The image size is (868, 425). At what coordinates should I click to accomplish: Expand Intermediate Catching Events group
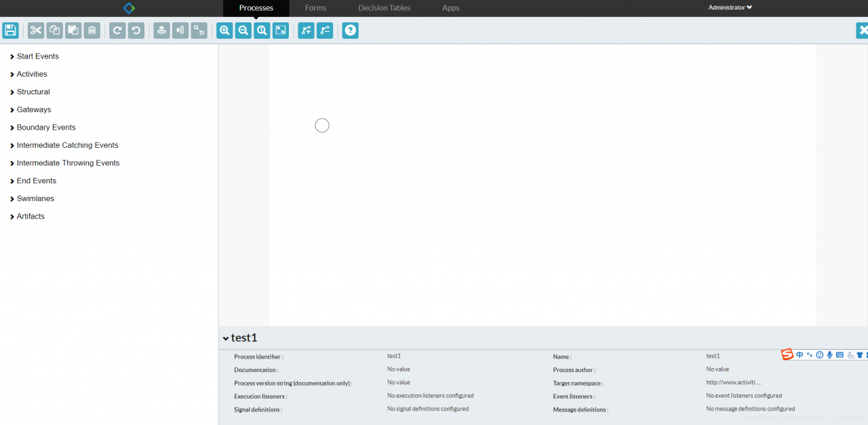(64, 145)
